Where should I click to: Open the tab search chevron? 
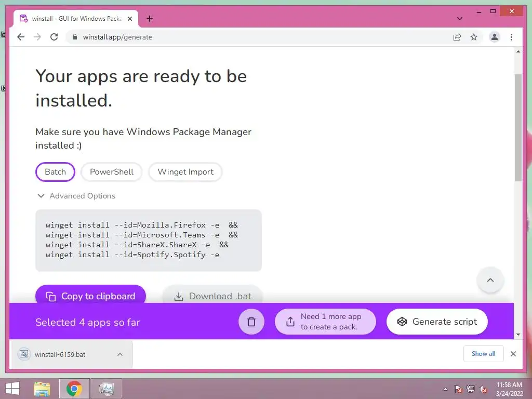pyautogui.click(x=459, y=19)
